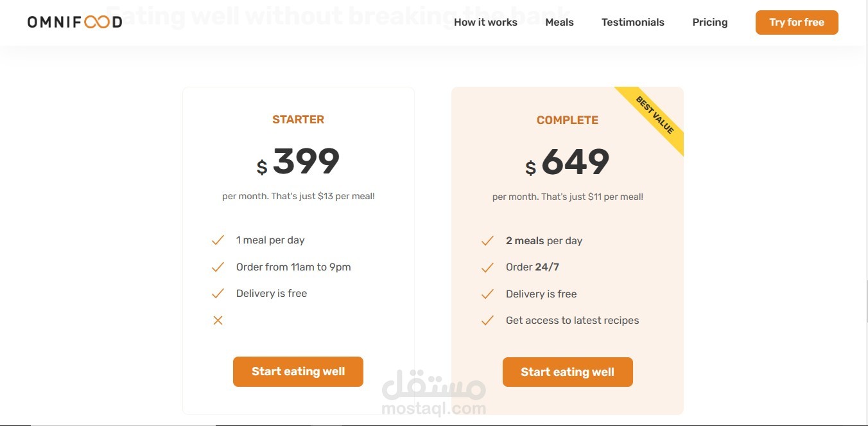Click the checkmark beside "1 meal per day"
Viewport: 868px width, 426px height.
click(x=218, y=240)
